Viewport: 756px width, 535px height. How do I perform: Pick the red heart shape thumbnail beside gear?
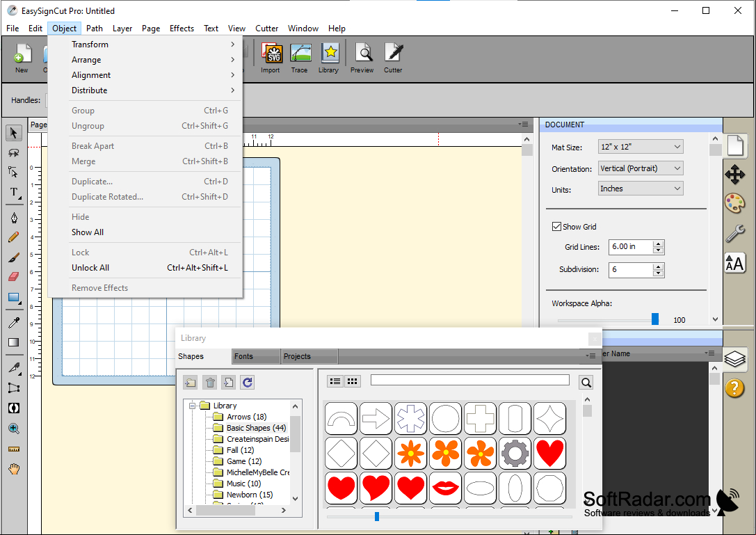tap(549, 453)
